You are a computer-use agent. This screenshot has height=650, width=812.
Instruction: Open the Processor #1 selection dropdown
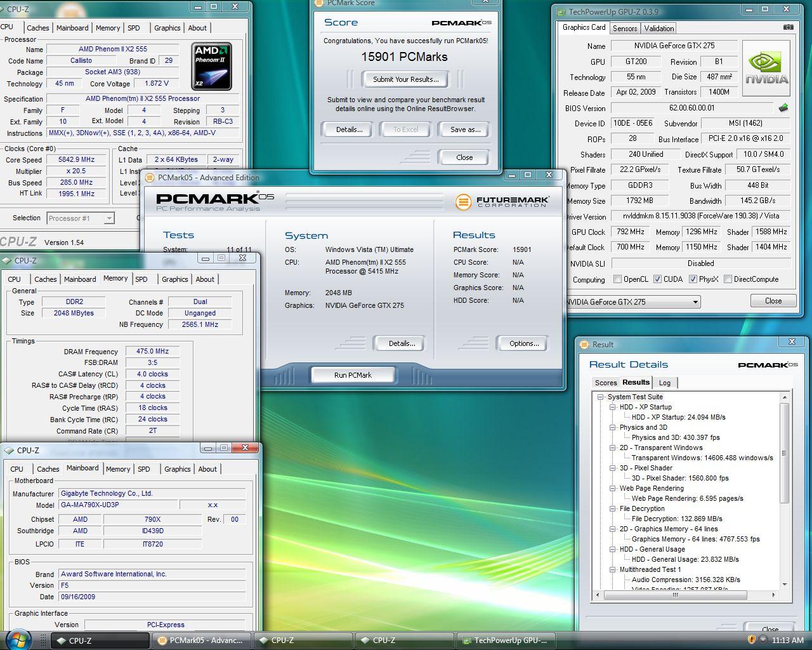(109, 218)
